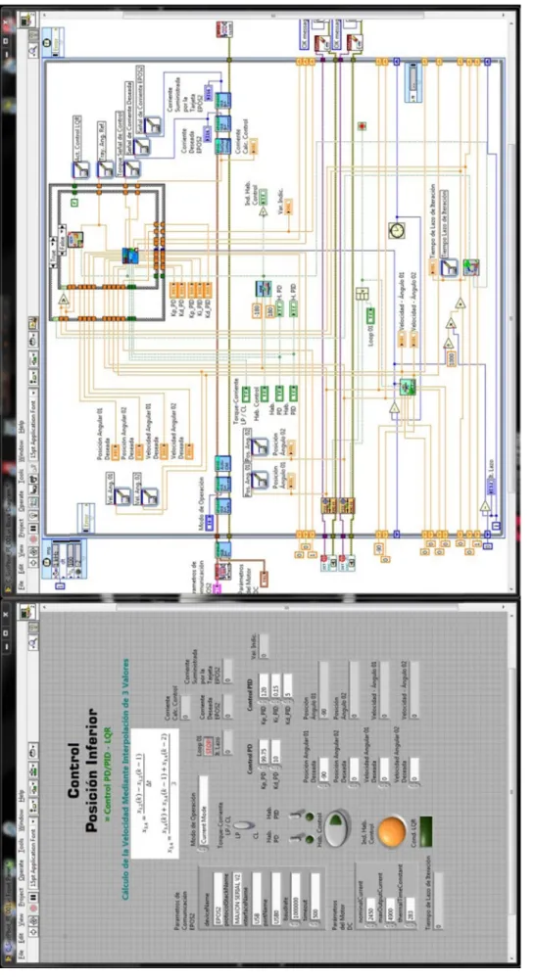Viewport: 534px width, 980px height.
Task: Click increment arrows of Velocidad Angular 02 Deseada
Action: (414, 785)
